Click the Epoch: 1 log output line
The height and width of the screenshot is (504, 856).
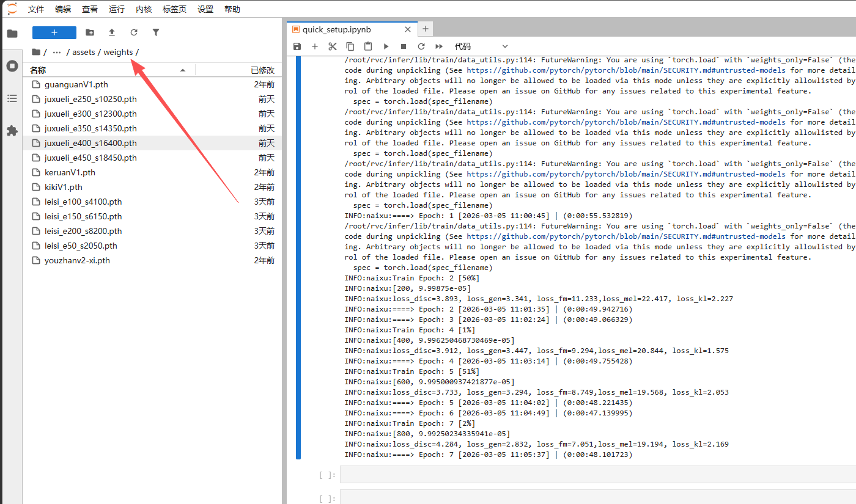coord(489,216)
